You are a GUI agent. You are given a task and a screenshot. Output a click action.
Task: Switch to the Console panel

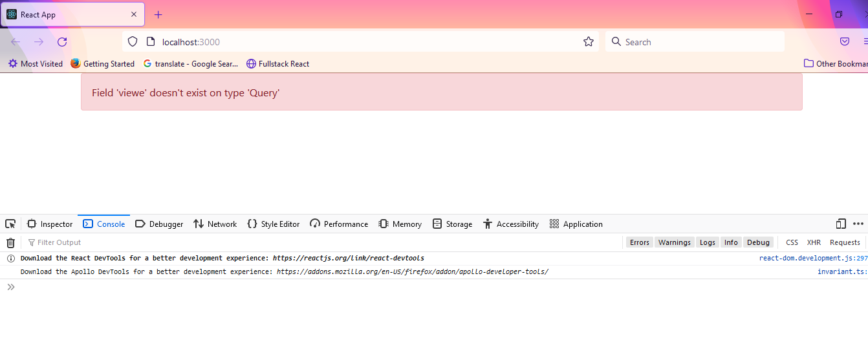104,224
